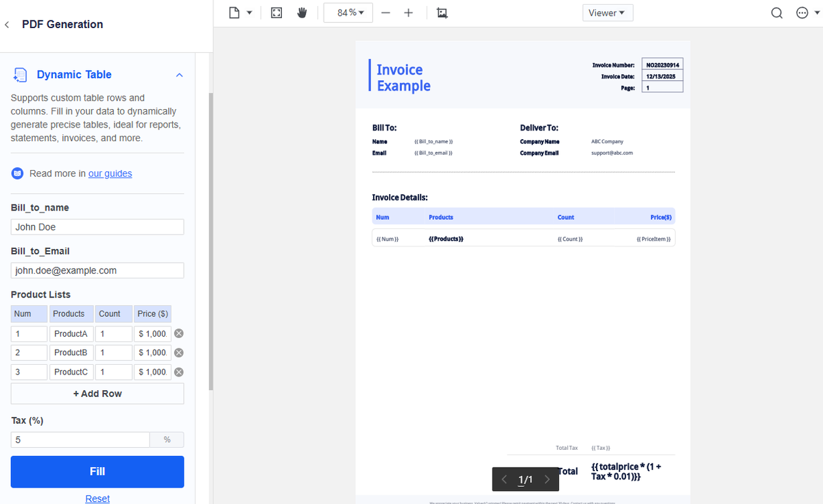Click the + Add Row button
823x504 pixels.
97,394
